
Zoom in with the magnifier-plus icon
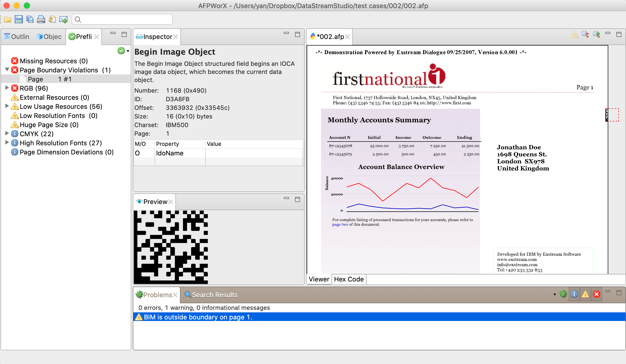tap(596, 34)
